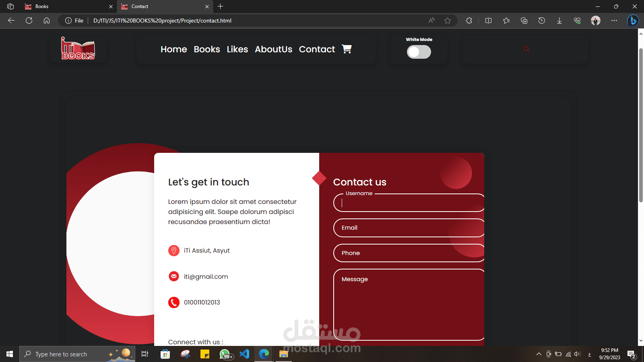Open Visual Studio Code from taskbar
This screenshot has width=644, height=362.
click(244, 354)
